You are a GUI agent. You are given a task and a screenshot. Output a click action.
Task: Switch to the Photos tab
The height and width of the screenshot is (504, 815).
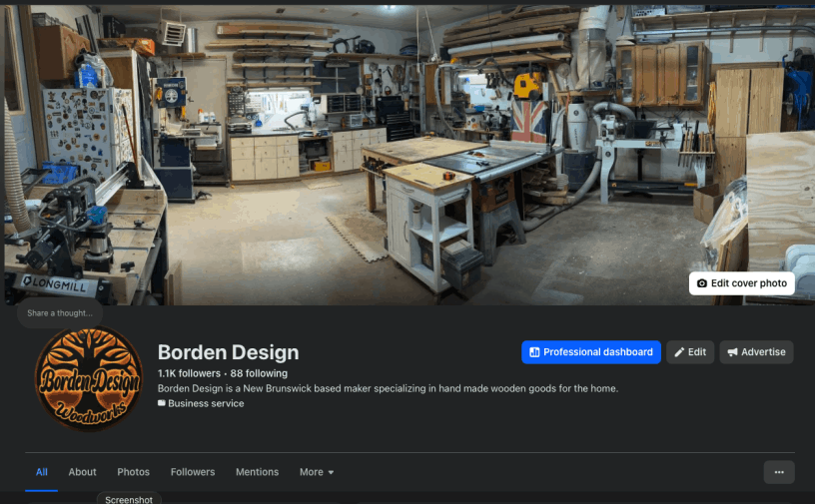[133, 472]
